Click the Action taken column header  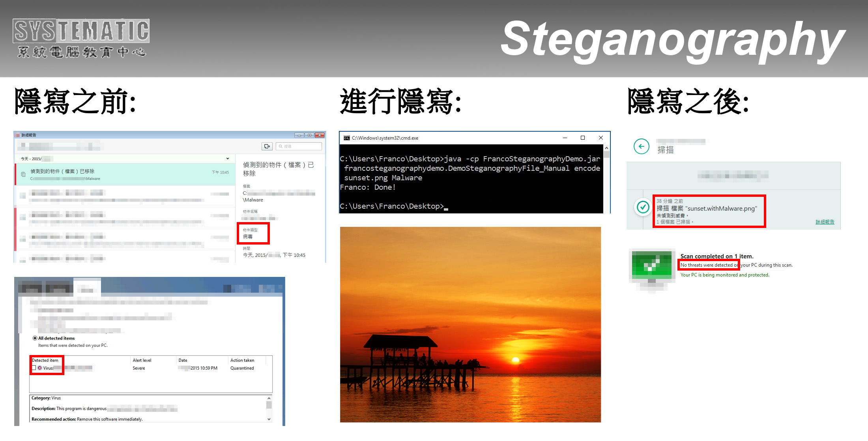pyautogui.click(x=242, y=360)
